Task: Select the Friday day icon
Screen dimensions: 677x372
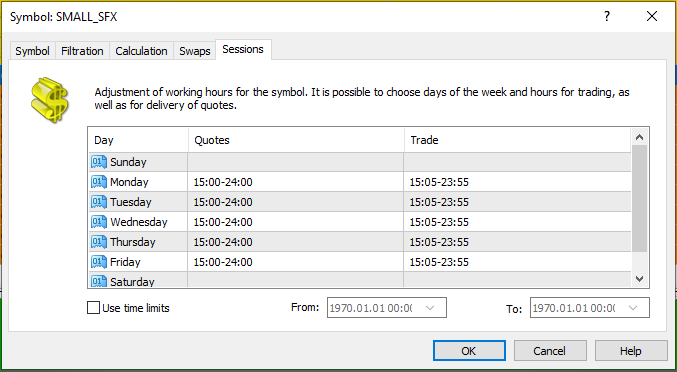Action: [x=99, y=262]
